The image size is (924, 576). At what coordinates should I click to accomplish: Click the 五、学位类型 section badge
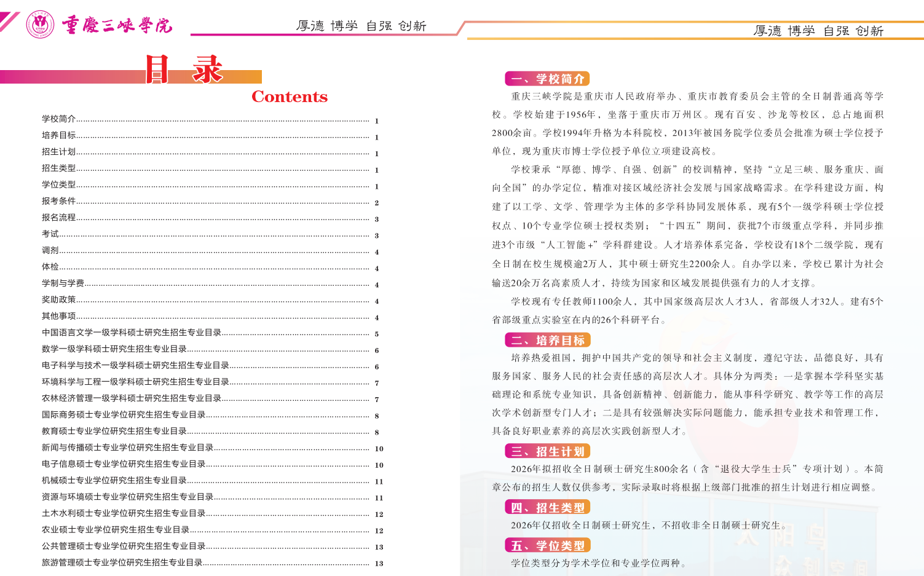pyautogui.click(x=547, y=545)
